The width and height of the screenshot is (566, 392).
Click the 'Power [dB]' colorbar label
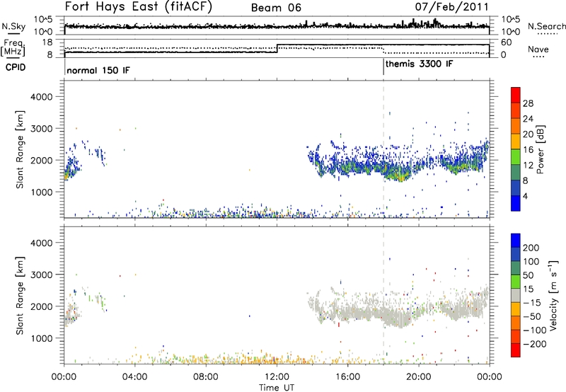click(x=541, y=149)
